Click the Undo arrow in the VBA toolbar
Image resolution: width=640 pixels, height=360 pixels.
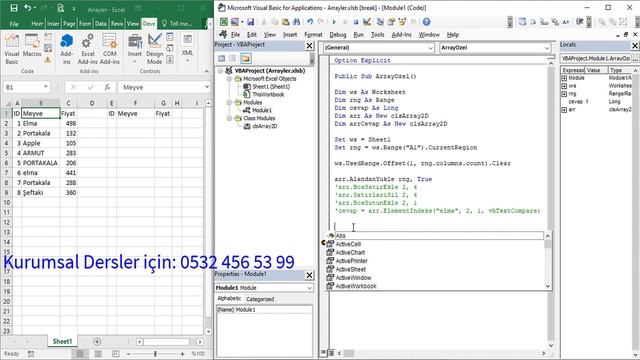point(310,22)
